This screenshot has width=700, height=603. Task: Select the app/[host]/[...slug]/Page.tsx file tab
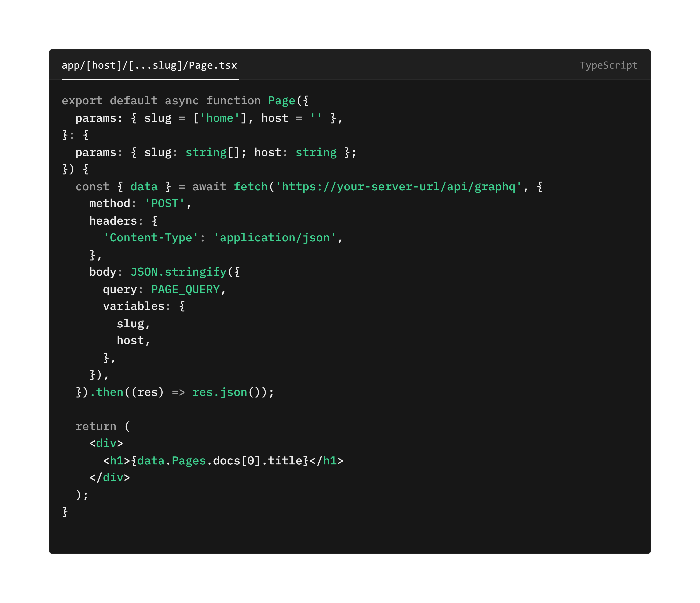coord(149,65)
